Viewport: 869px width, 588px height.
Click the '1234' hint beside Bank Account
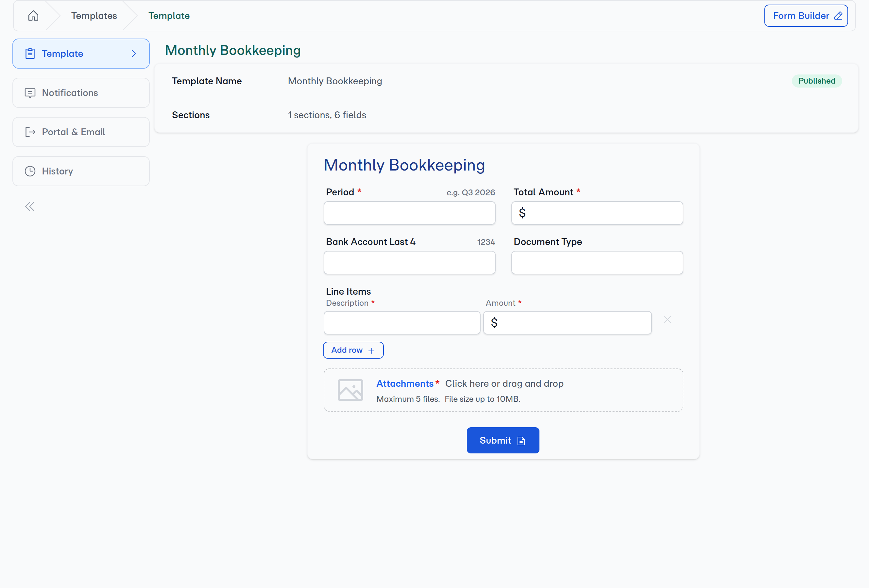pyautogui.click(x=486, y=242)
